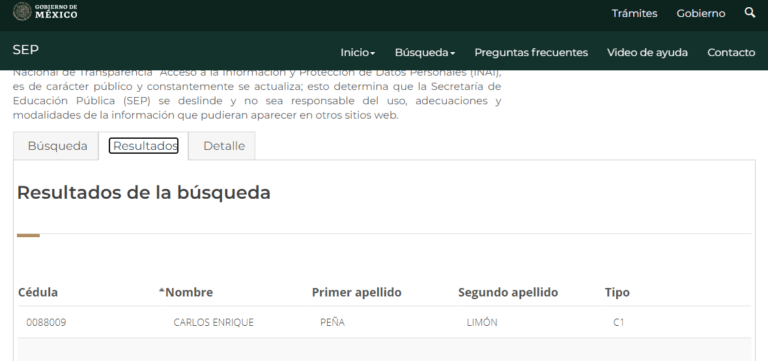Go to the Contacto page
This screenshot has width=768, height=361.
[x=731, y=52]
